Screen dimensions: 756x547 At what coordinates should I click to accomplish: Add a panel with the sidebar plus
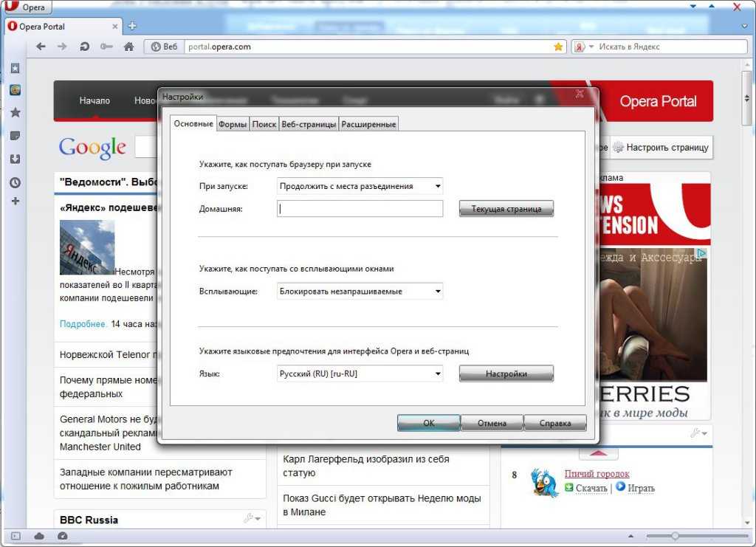16,201
